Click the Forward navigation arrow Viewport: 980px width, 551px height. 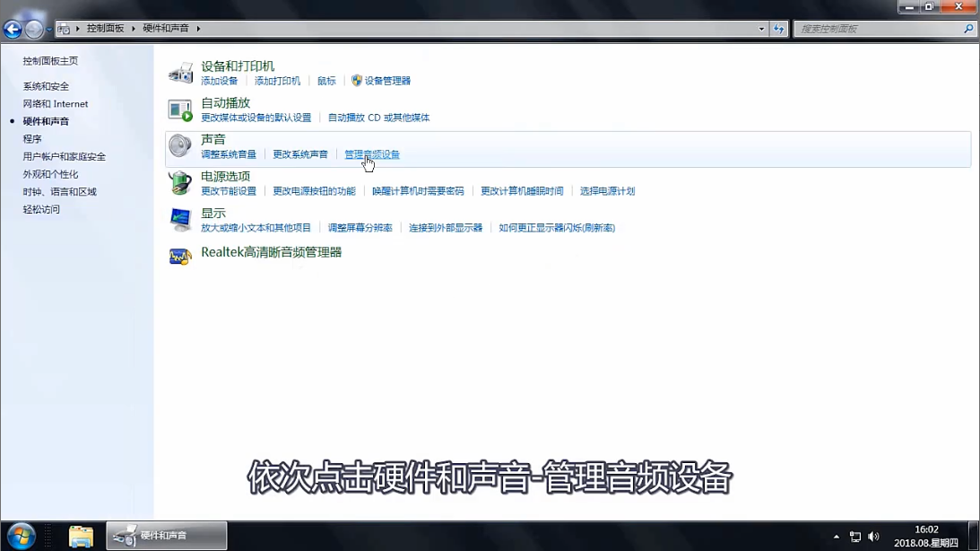[34, 29]
